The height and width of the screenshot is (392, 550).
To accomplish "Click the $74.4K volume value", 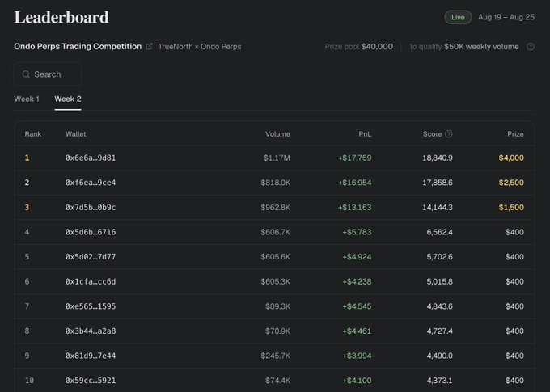I will (x=277, y=380).
